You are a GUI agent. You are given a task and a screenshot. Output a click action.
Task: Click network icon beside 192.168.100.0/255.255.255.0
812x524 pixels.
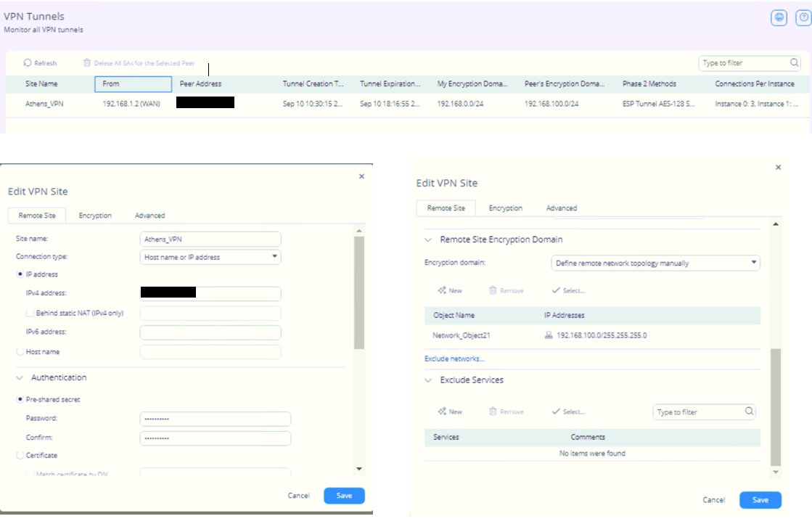pos(549,335)
